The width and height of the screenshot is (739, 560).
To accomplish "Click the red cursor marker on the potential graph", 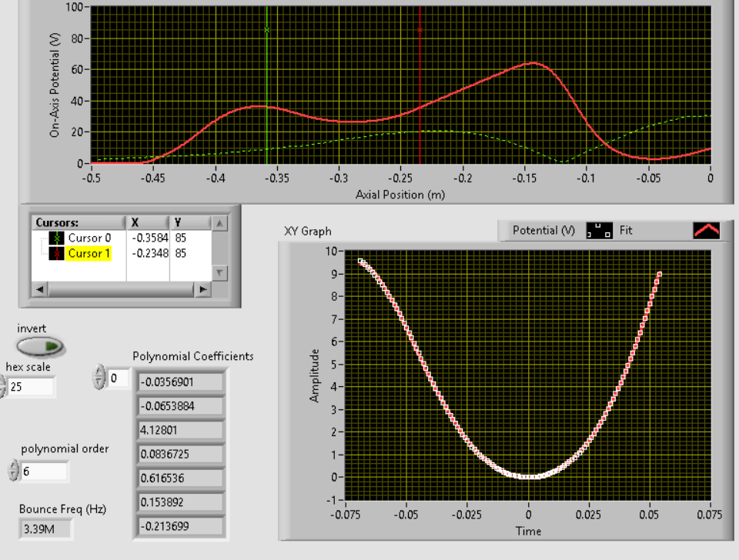I will [x=420, y=30].
